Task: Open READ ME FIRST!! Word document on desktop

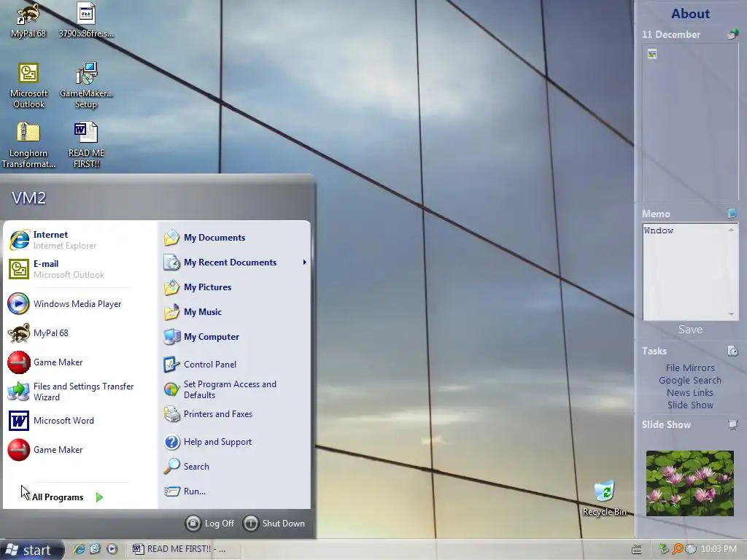Action: [86, 146]
